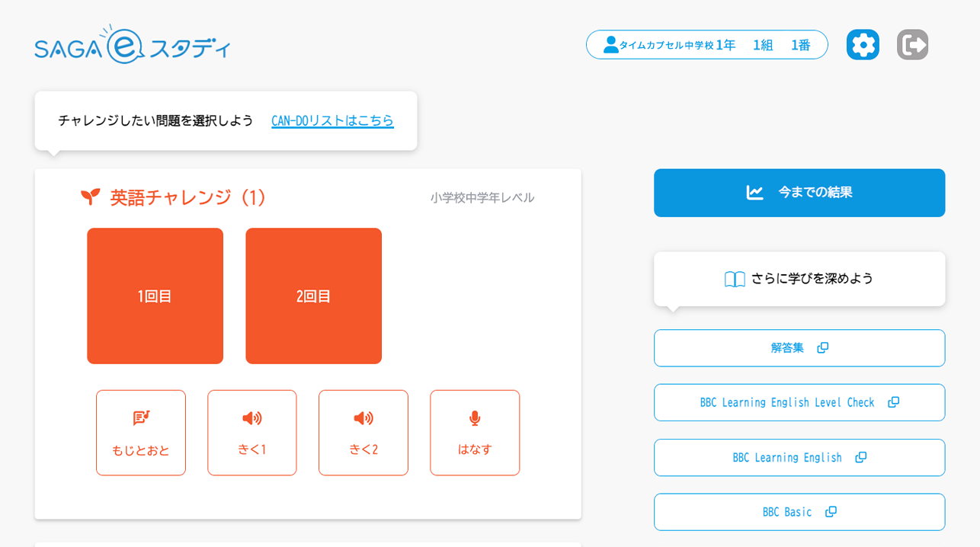Screen dimensions: 980x547
Task: Click the logout arrow icon
Action: click(x=912, y=45)
